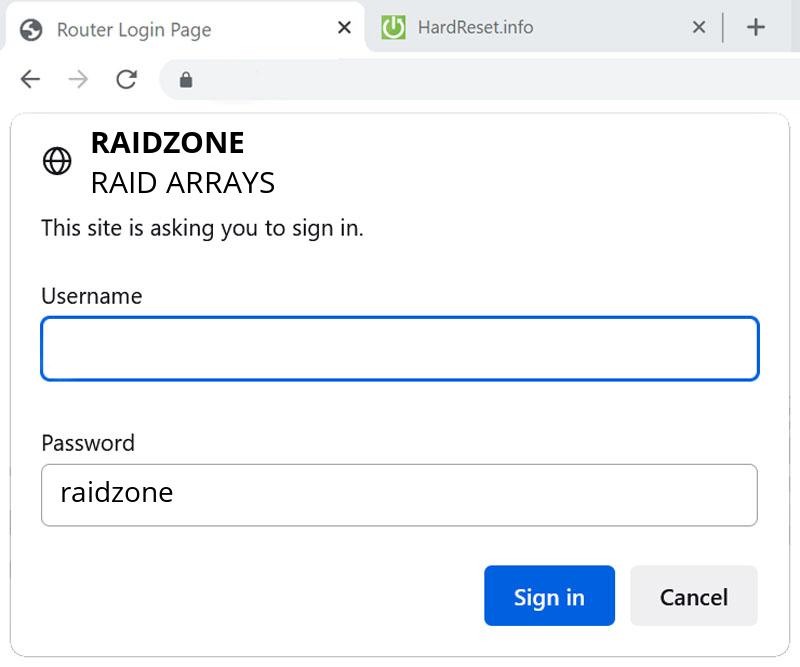Click inside the empty Username field
Viewport: 800px width, 667px height.
[x=400, y=348]
